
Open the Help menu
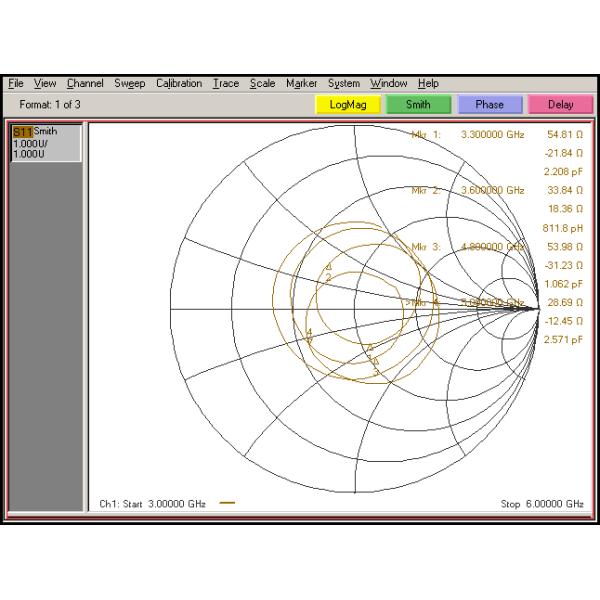[x=429, y=84]
